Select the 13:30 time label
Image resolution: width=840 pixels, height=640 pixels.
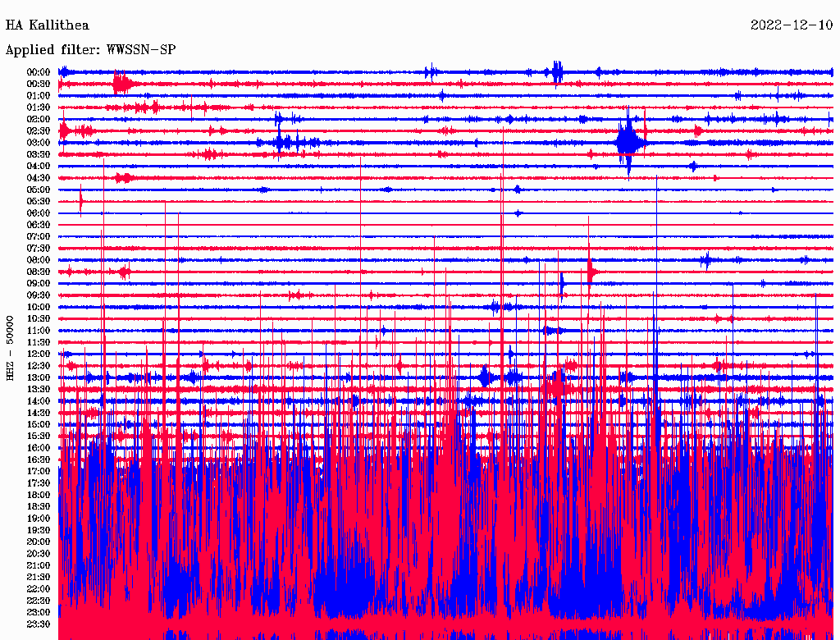[39, 389]
